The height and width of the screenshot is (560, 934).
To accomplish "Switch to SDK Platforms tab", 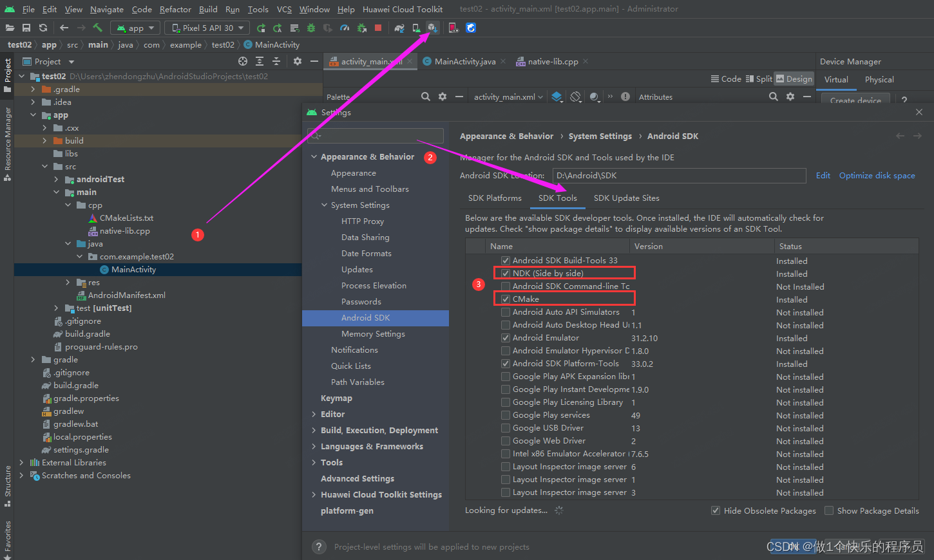I will tap(495, 198).
